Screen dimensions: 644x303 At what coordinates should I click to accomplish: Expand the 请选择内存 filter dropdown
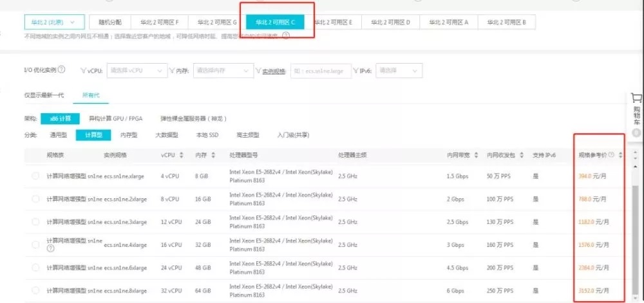tap(223, 70)
